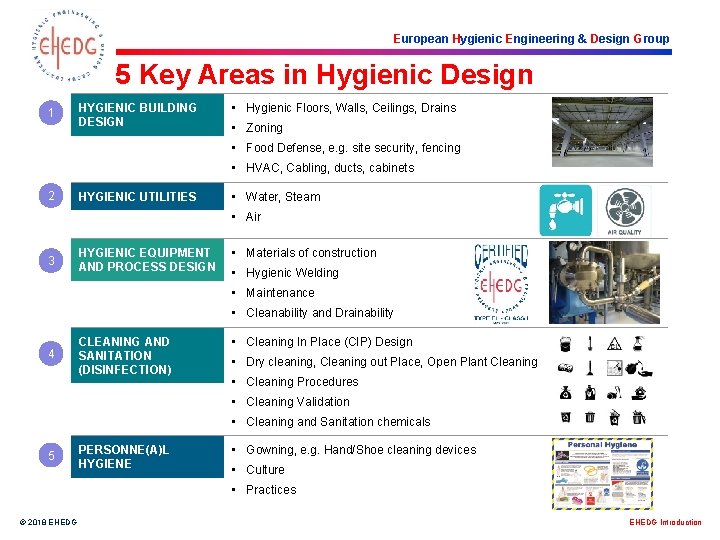Click 'Cleanability and Drainability' bullet

point(320,313)
